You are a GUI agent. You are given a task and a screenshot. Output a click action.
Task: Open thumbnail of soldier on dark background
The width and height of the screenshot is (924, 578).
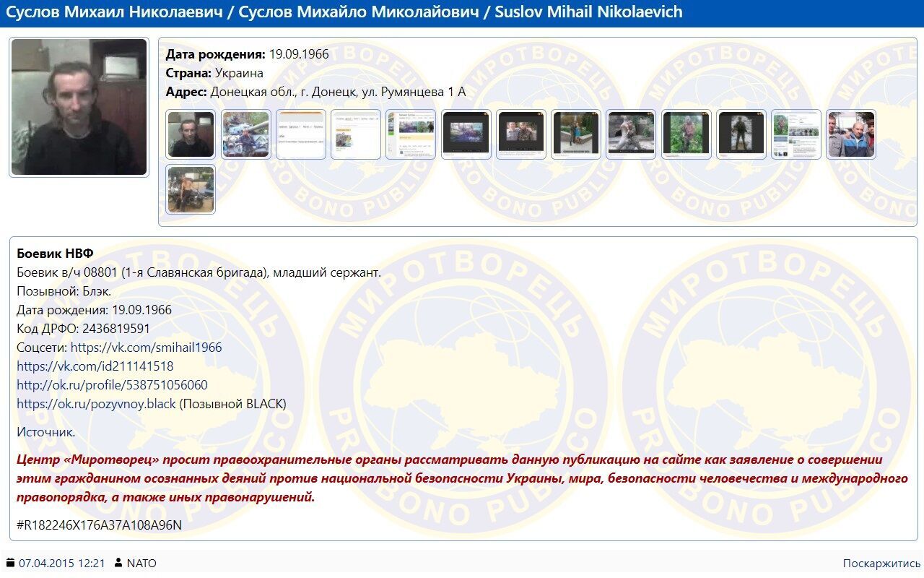(741, 134)
